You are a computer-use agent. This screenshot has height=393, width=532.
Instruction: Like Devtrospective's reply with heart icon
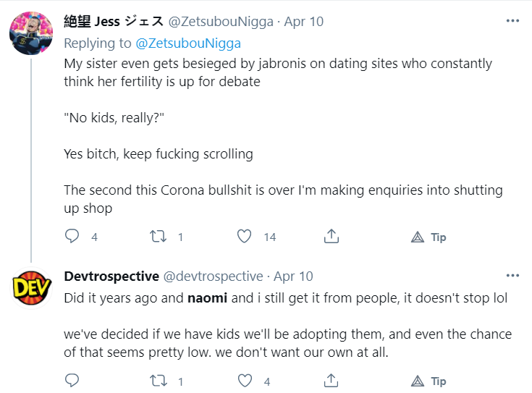coord(245,381)
